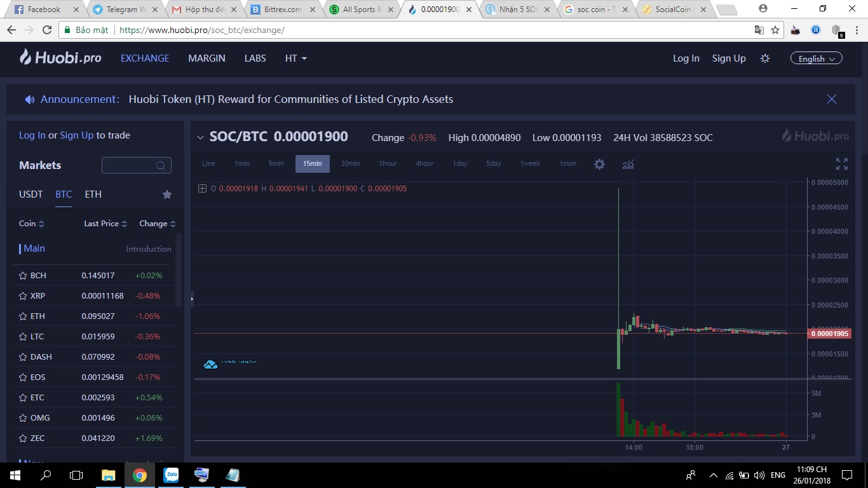
Task: Click the TradingView cloud logo on chart
Action: pyautogui.click(x=210, y=364)
